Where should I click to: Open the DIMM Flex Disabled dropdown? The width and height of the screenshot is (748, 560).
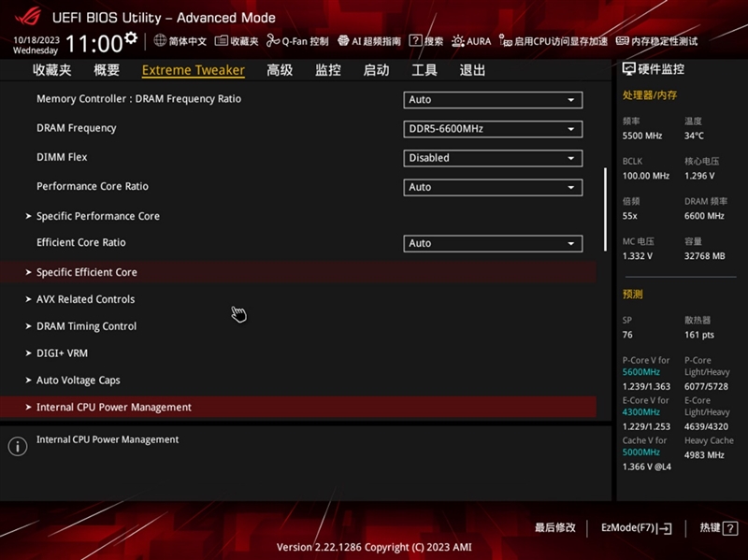493,158
